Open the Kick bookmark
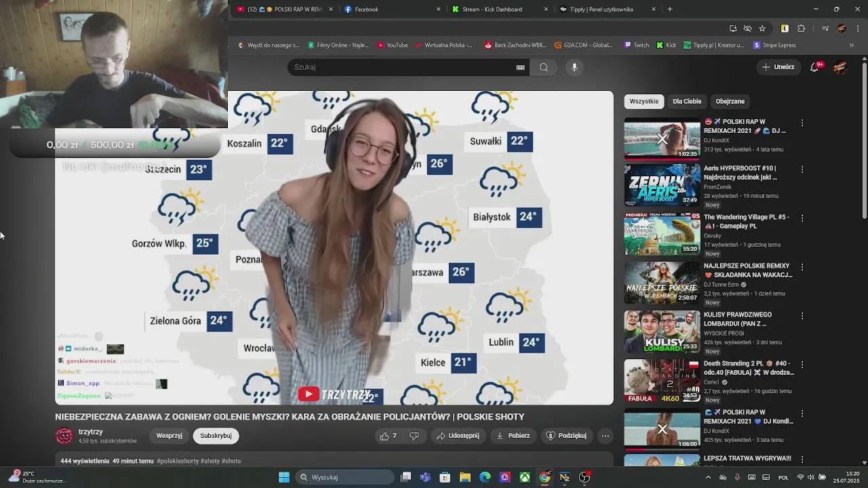The height and width of the screenshot is (488, 868). (666, 45)
